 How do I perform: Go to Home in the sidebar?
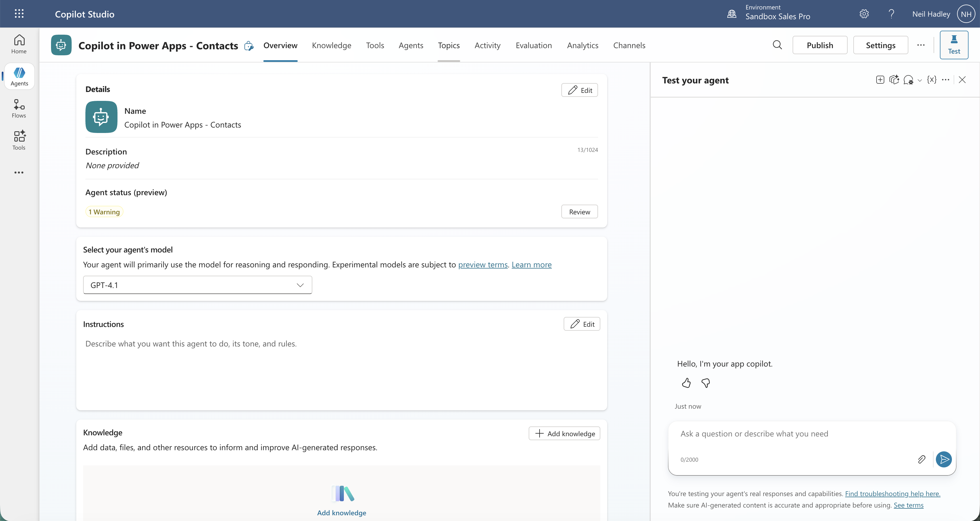pos(19,44)
